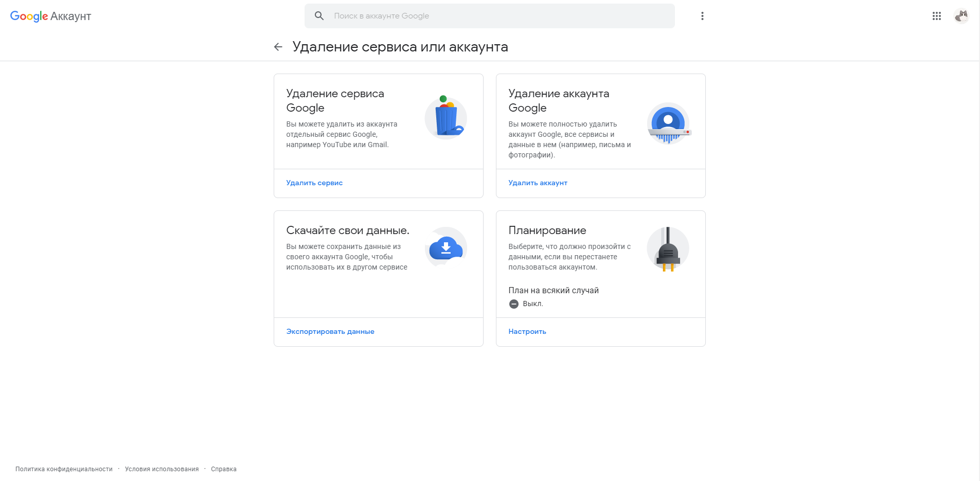
Task: Click the description mentioning письма и фотографии
Action: 569,139
